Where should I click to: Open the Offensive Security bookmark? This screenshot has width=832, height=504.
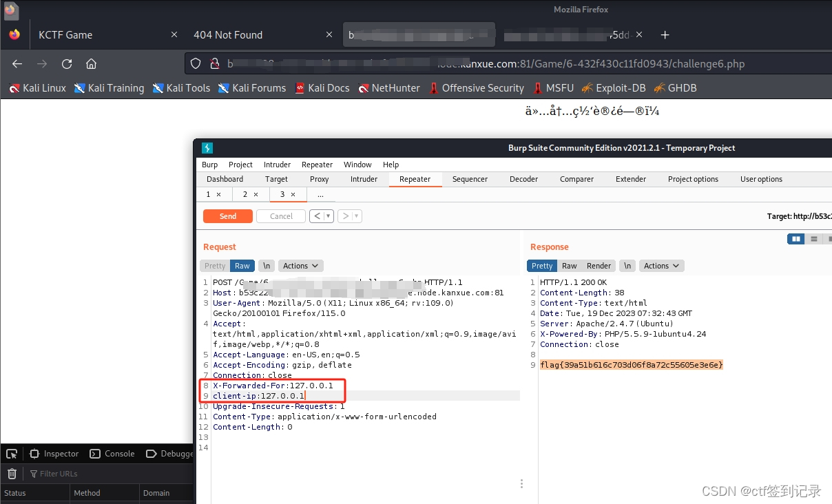(476, 88)
